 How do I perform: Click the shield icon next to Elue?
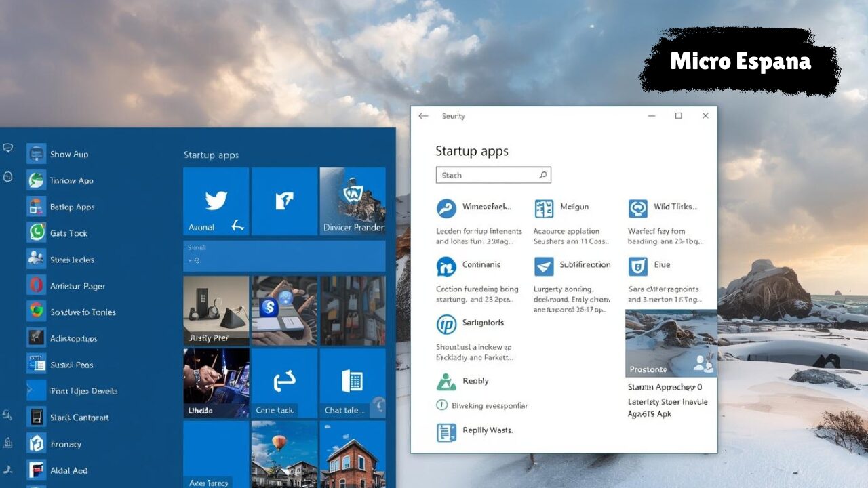pyautogui.click(x=637, y=266)
